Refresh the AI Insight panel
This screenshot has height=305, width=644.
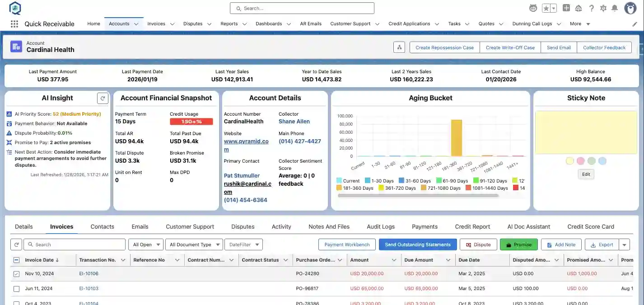(x=103, y=98)
